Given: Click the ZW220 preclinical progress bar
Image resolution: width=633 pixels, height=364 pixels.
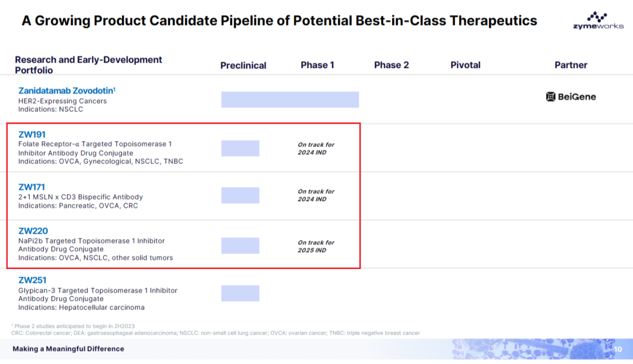Looking at the screenshot, I should [x=240, y=246].
